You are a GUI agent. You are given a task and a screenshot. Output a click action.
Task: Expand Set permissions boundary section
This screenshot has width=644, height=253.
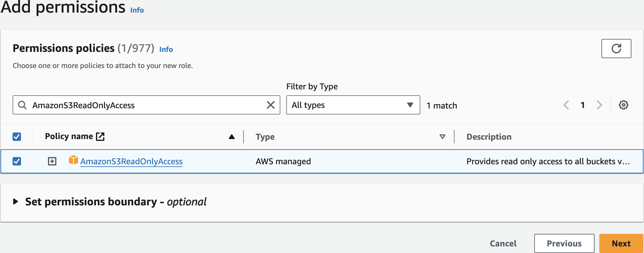[16, 201]
